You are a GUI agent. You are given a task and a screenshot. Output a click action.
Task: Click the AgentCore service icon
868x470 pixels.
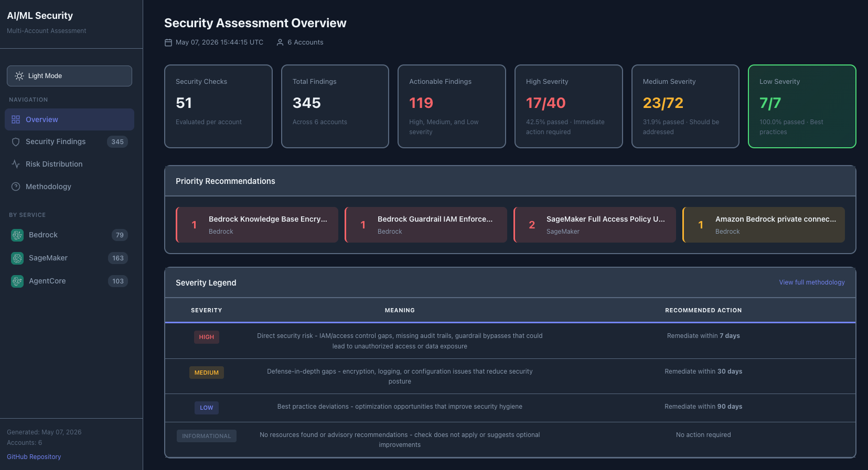(x=17, y=281)
